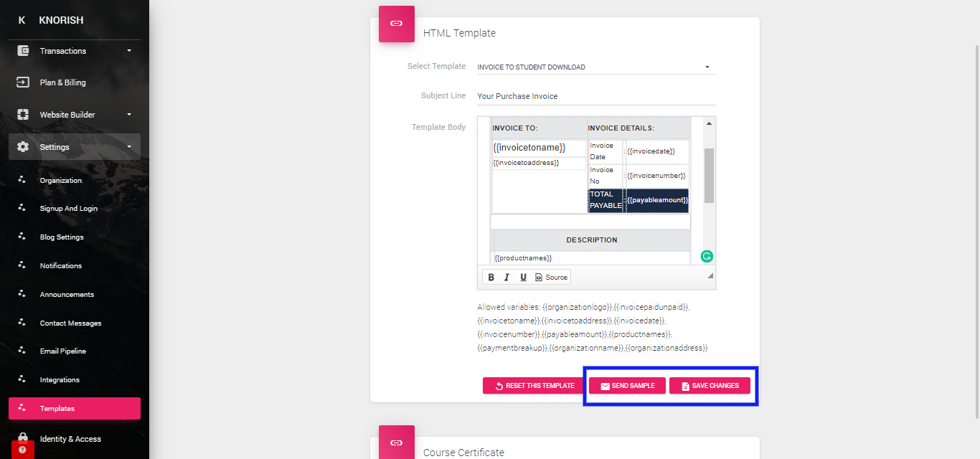Click the KNORISH brand name
Viewport: 980px width, 459px height.
[x=61, y=20]
